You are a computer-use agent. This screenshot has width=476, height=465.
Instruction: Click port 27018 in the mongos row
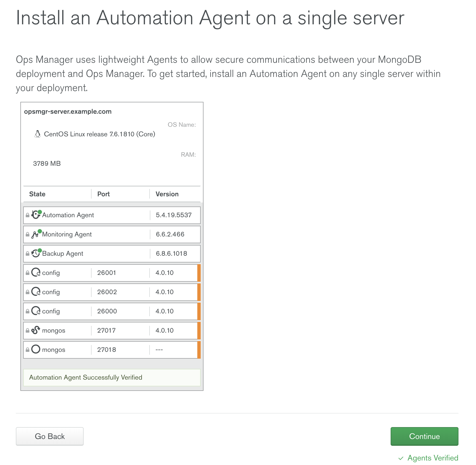point(107,350)
